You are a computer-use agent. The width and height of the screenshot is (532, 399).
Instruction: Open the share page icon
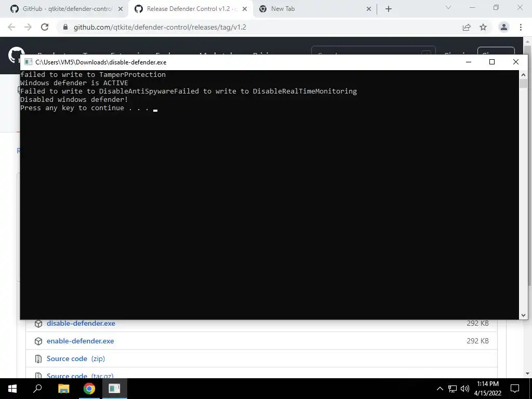coord(467,27)
